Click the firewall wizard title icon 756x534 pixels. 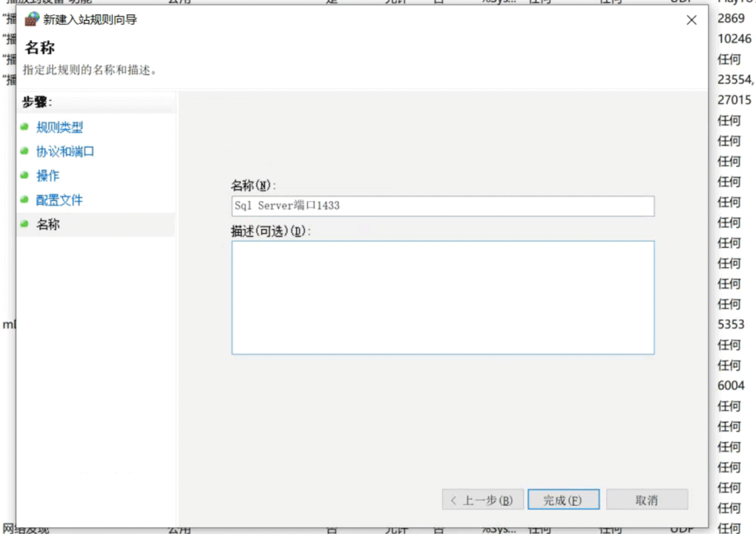(x=32, y=19)
